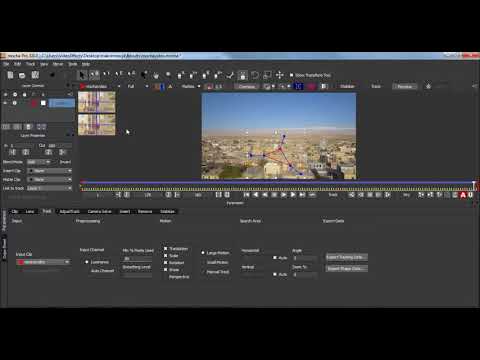The height and width of the screenshot is (360, 480).
Task: Click the New Project icon
Action: pyautogui.click(x=10, y=75)
